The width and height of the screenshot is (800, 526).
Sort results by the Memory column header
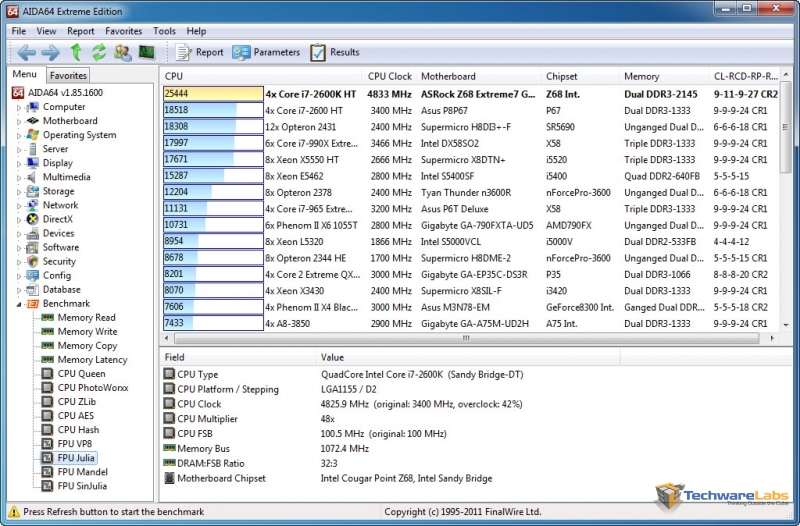click(x=664, y=76)
